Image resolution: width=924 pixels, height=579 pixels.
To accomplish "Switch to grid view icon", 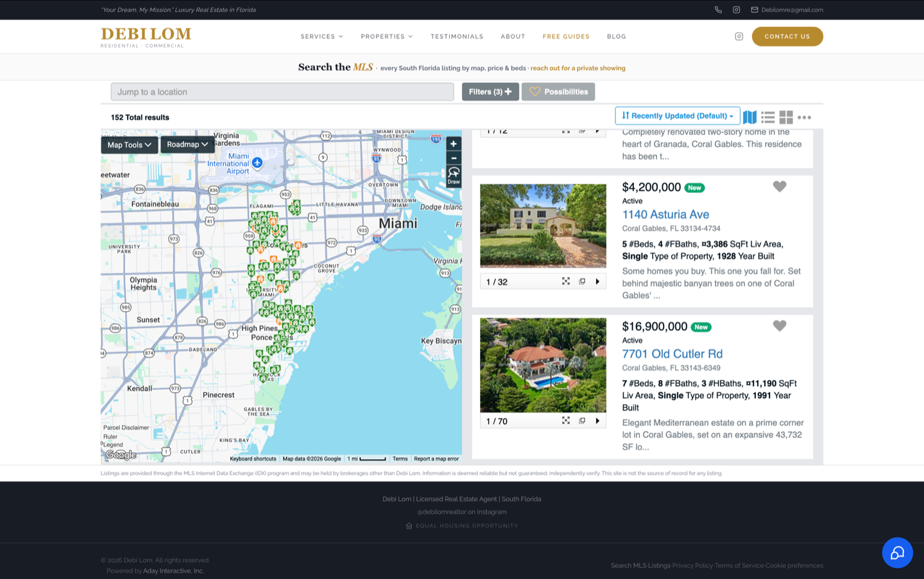I will click(x=786, y=117).
